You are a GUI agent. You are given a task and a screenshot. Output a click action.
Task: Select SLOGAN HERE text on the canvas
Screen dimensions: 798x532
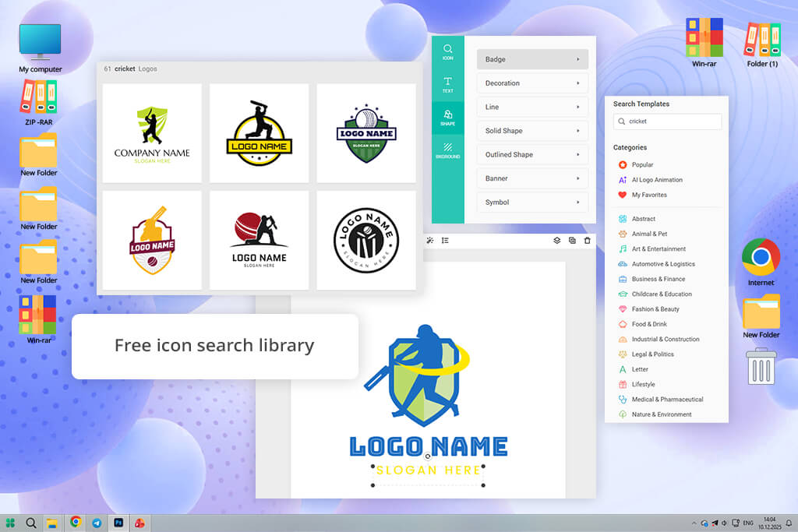(x=428, y=470)
